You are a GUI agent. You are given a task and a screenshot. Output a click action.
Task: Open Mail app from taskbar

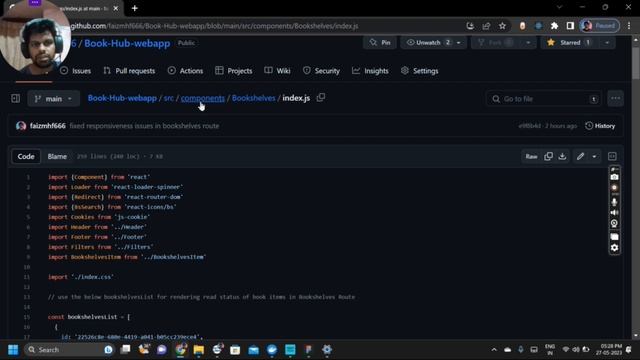(253, 350)
